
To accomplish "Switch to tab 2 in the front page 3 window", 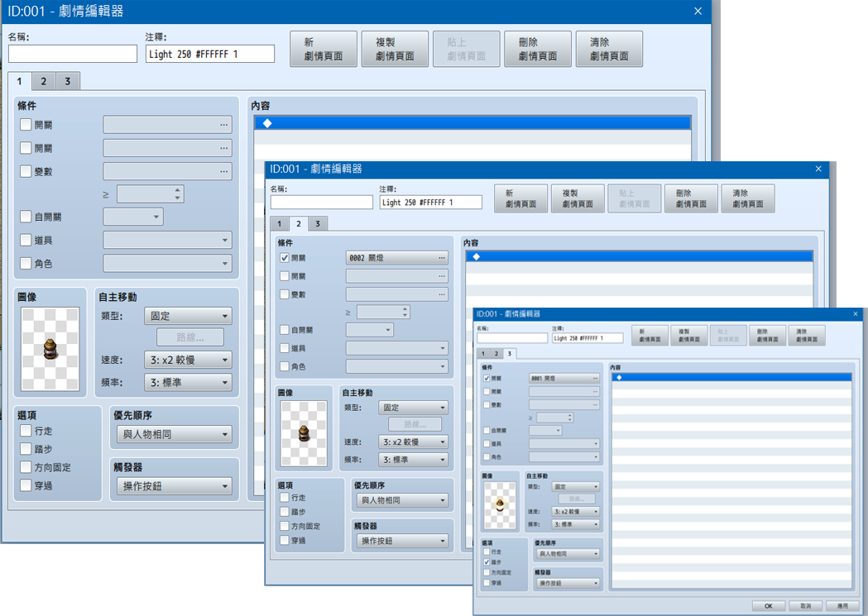I will point(496,353).
